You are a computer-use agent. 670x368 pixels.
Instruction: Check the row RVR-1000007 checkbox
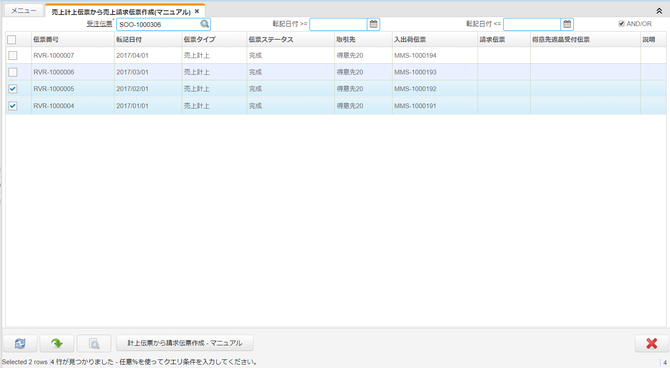pyautogui.click(x=13, y=56)
